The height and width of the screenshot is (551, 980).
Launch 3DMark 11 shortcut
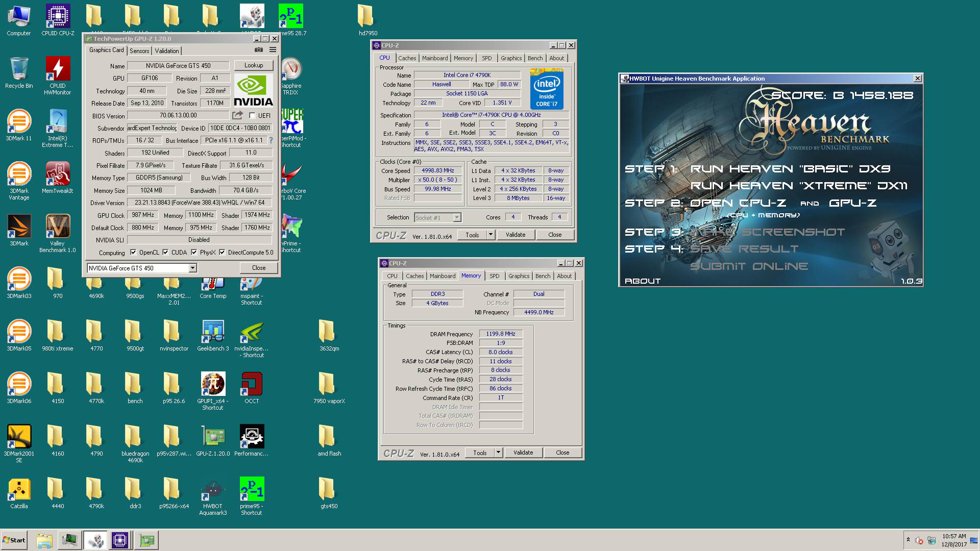point(19,125)
